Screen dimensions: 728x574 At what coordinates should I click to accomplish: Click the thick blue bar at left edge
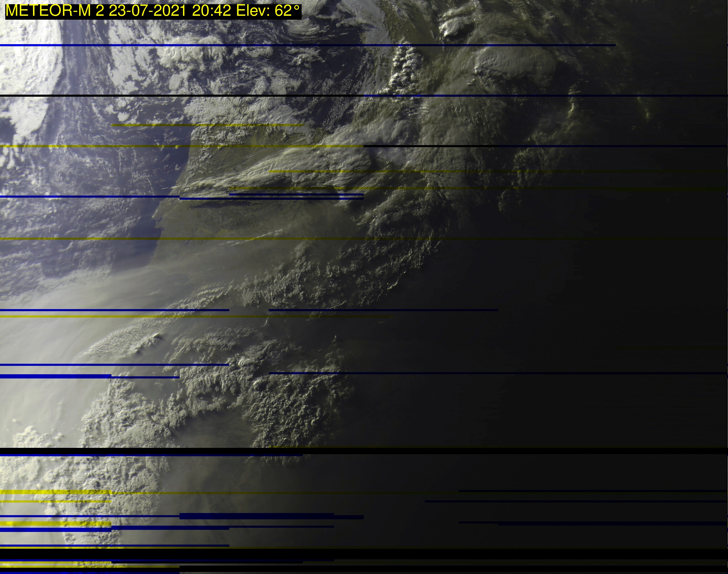(x=55, y=376)
